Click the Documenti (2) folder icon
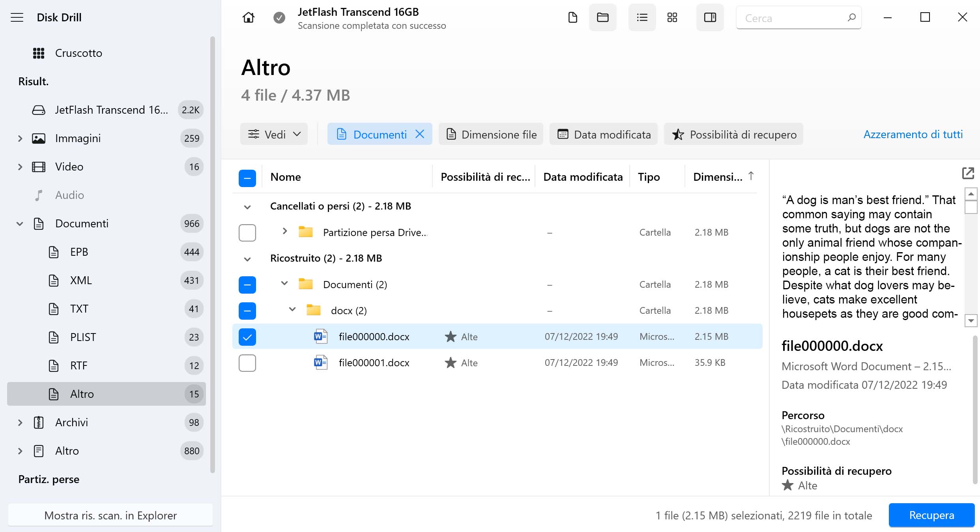980x532 pixels. [306, 284]
